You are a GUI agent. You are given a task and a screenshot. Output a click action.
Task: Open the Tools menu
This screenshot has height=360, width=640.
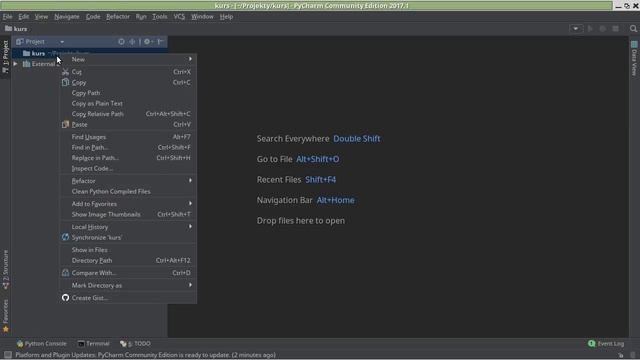160,17
